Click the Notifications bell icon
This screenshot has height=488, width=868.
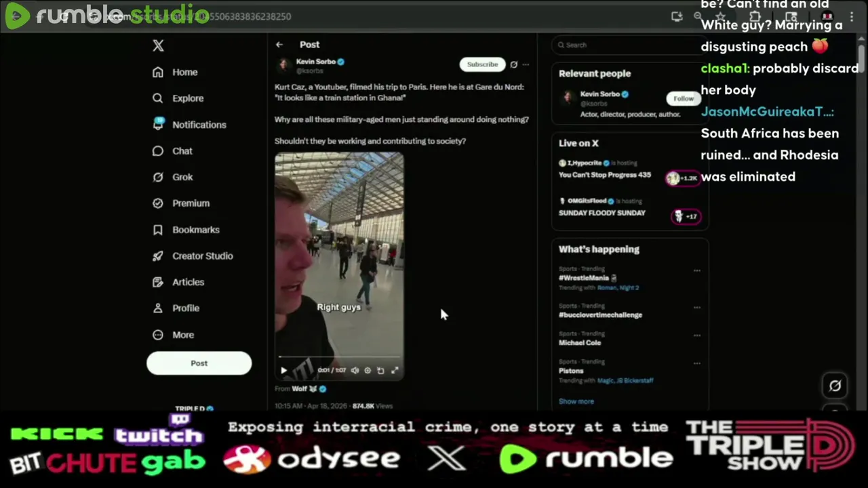point(158,124)
